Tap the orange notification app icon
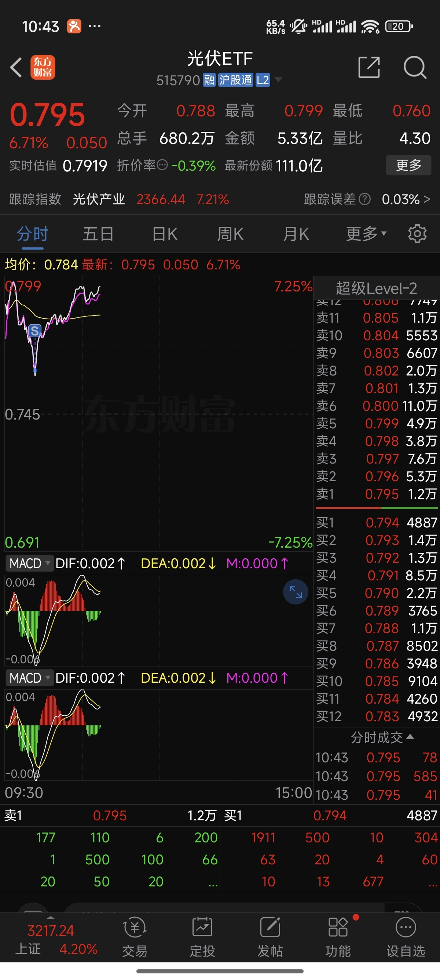Image resolution: width=440 pixels, height=980 pixels. pyautogui.click(x=74, y=26)
